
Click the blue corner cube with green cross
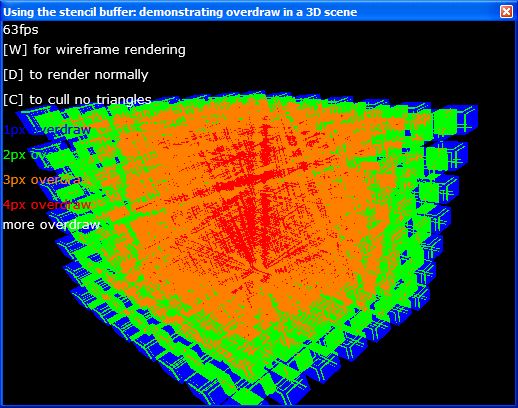pos(467,119)
